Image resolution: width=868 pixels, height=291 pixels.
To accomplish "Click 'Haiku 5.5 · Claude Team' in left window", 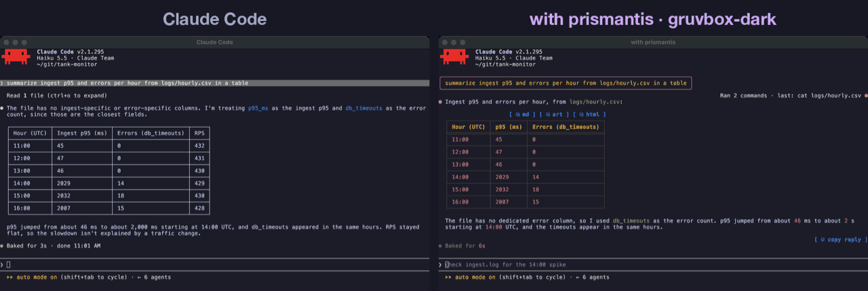I will point(75,58).
